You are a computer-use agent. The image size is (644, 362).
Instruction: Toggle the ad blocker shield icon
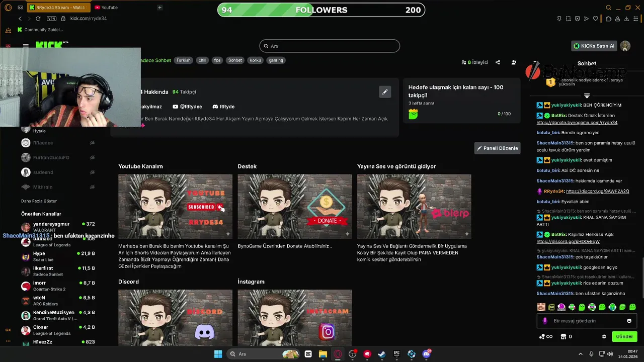click(x=577, y=19)
